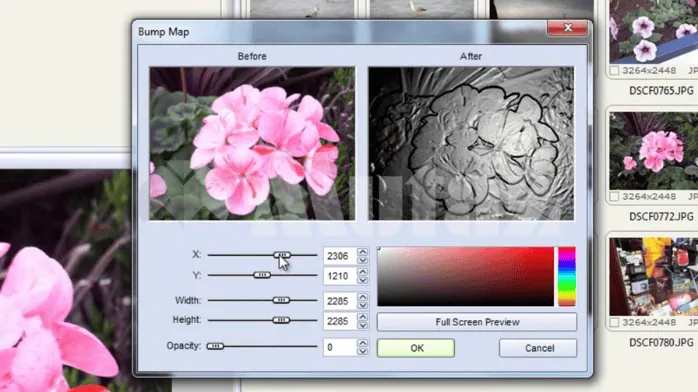Select DSCF0780.JPG thumbnail in browser

click(x=653, y=277)
